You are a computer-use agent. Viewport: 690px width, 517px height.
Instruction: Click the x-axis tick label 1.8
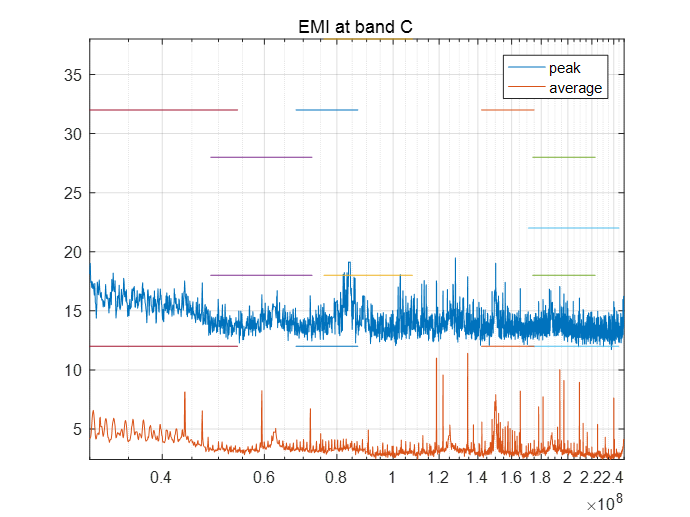(540, 477)
